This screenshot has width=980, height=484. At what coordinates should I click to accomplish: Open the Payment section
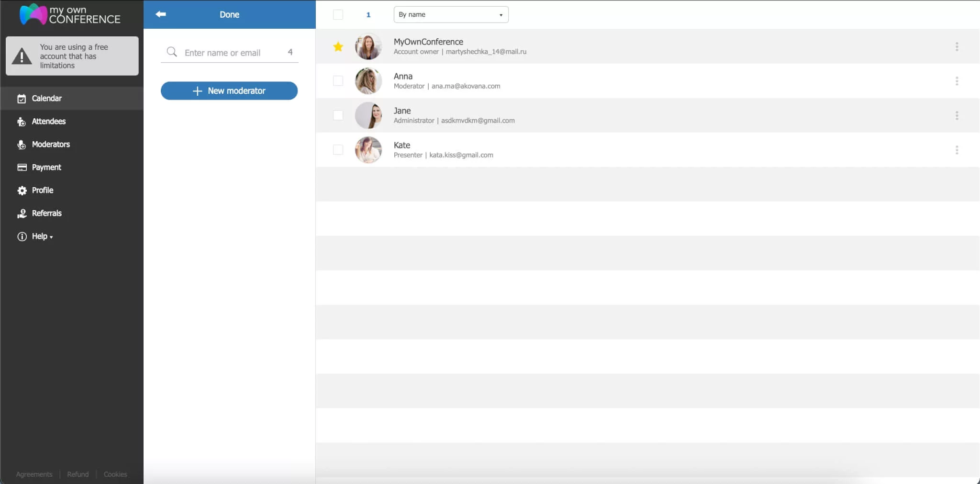pos(46,167)
